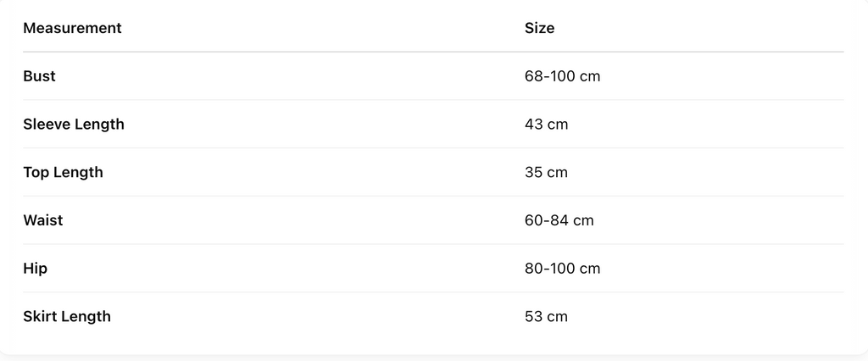Click the word Length in Sleeve Length
Viewport: 868px width, 361px height.
(100, 125)
